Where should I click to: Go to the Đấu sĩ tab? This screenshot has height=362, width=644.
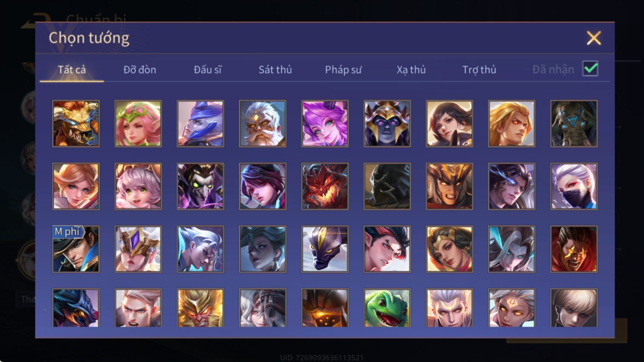coord(208,69)
